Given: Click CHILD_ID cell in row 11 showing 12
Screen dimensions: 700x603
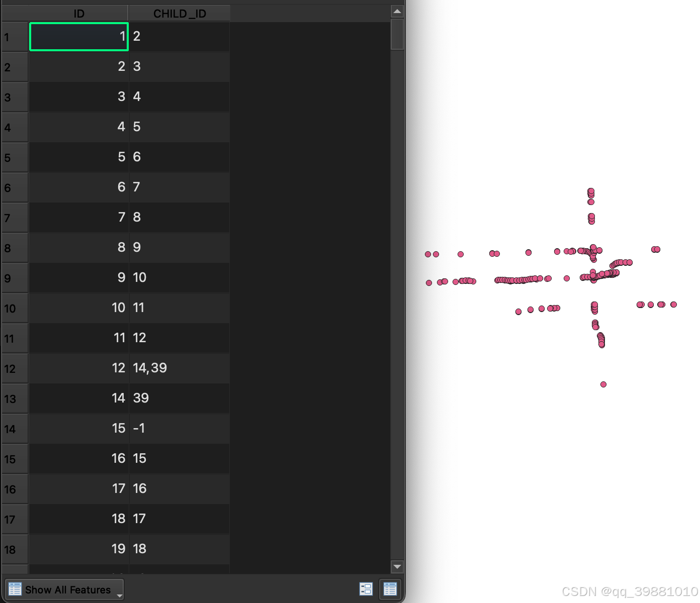Looking at the screenshot, I should click(x=180, y=338).
